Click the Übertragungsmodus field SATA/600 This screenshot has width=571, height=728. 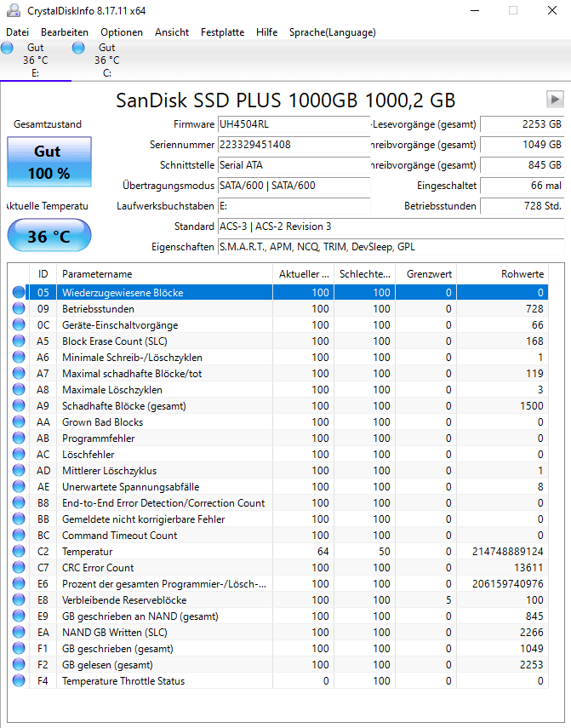pos(294,186)
